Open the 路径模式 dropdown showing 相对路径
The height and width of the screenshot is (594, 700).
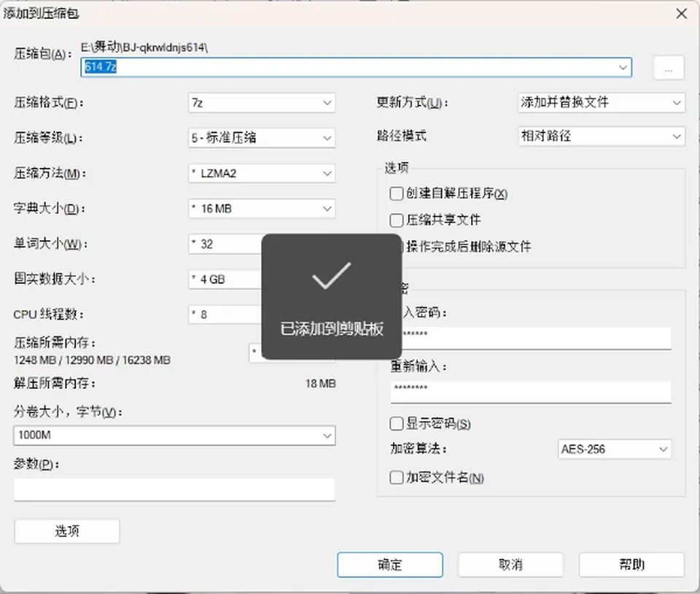point(602,136)
